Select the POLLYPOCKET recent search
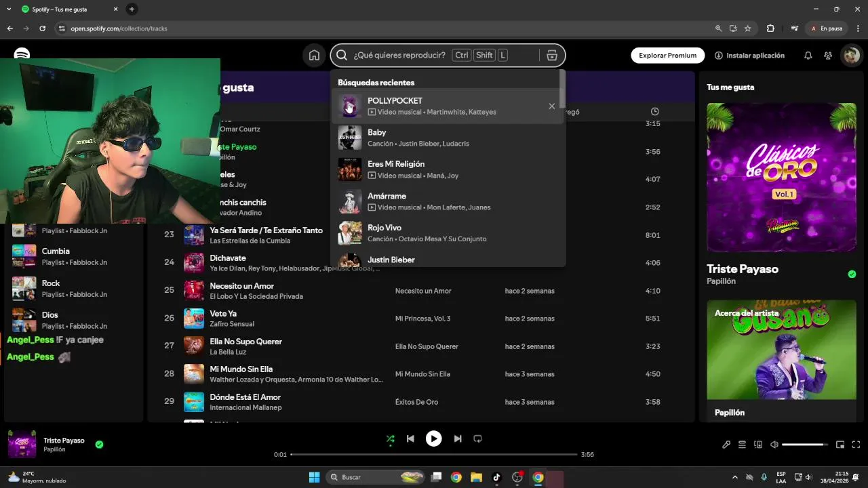The width and height of the screenshot is (868, 488). pos(448,106)
